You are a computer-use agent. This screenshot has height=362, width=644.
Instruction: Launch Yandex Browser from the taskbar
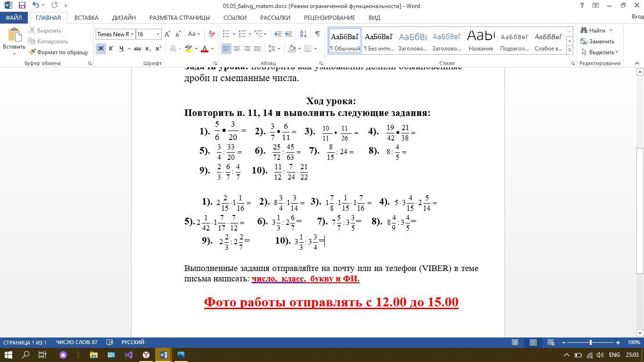coord(146,355)
